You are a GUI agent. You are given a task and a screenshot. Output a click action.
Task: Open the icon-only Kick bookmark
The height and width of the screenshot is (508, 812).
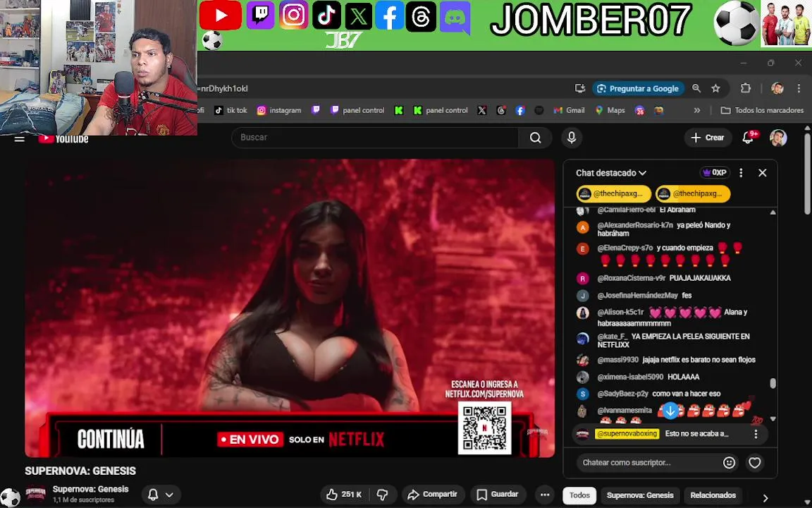(x=399, y=110)
